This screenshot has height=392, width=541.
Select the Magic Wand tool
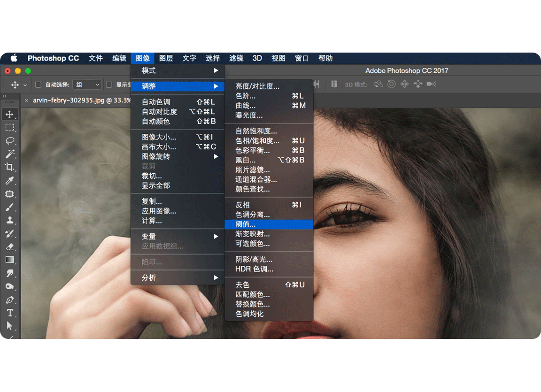pos(10,154)
